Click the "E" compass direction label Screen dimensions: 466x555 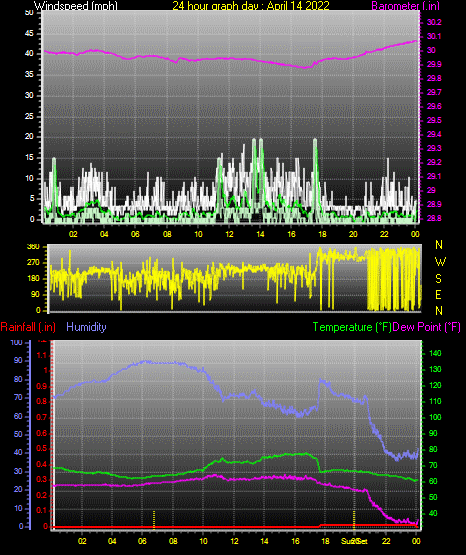pos(438,294)
